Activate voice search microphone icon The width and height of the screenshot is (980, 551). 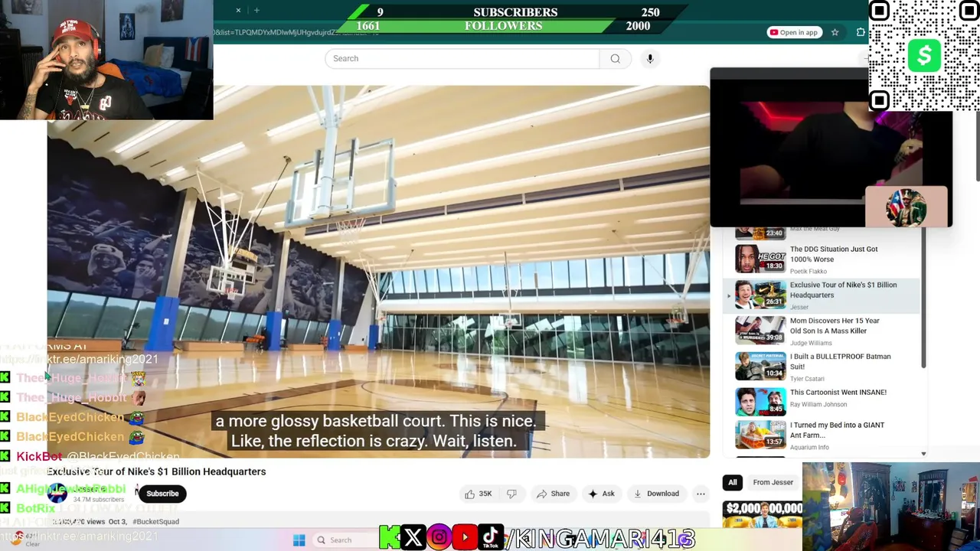pos(650,59)
